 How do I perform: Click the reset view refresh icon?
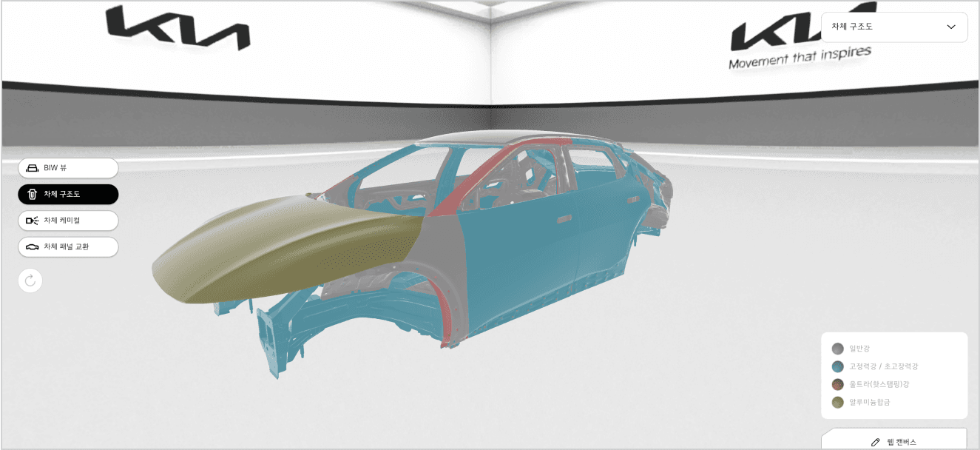pos(30,281)
